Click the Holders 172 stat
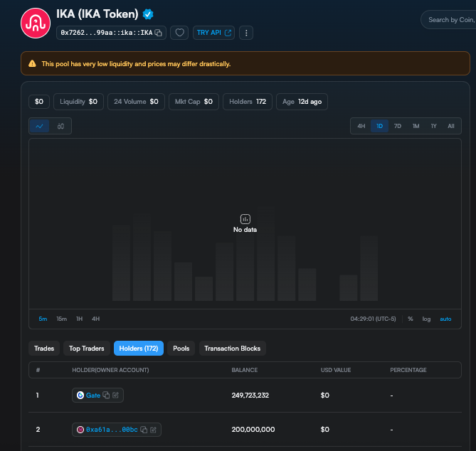Image resolution: width=476 pixels, height=451 pixels. 248,102
